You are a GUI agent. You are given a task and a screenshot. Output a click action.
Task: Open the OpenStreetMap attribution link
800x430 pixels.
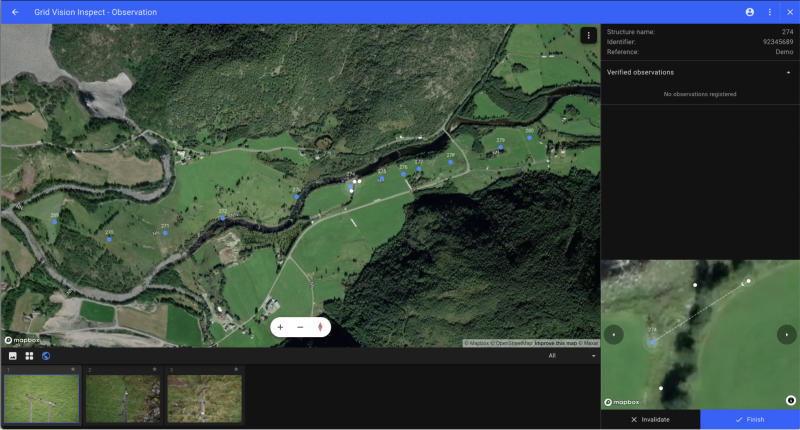512,343
